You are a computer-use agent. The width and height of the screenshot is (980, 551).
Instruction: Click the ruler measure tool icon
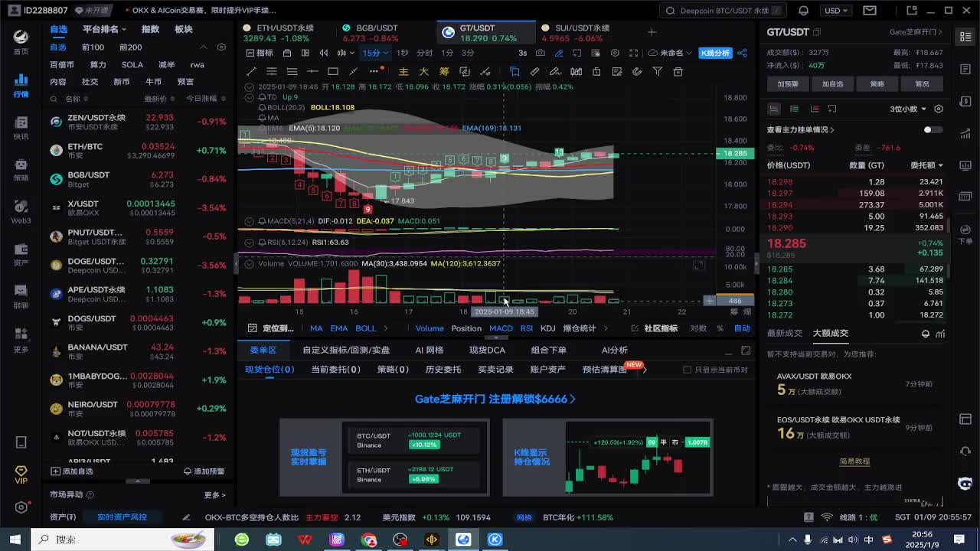point(534,71)
